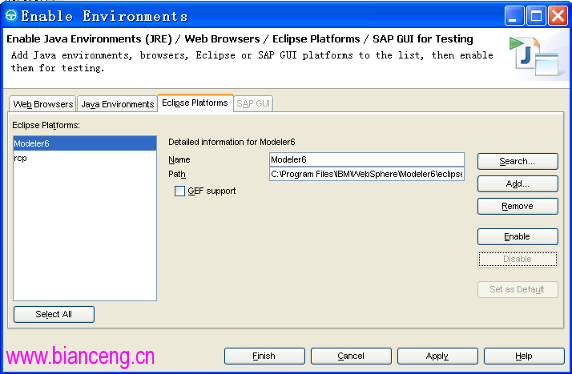Click the Enable Environments title bar icon

point(11,16)
